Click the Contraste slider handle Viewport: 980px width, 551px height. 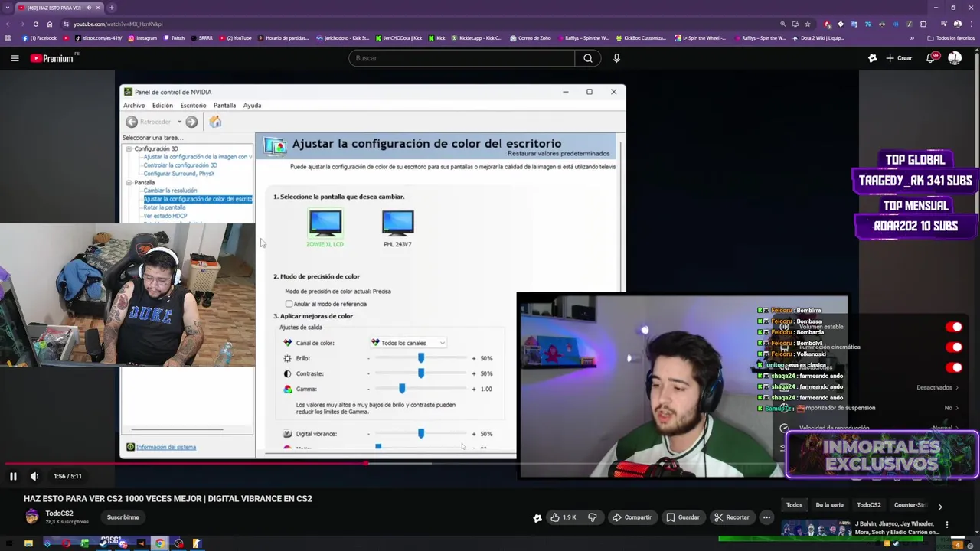pos(420,373)
